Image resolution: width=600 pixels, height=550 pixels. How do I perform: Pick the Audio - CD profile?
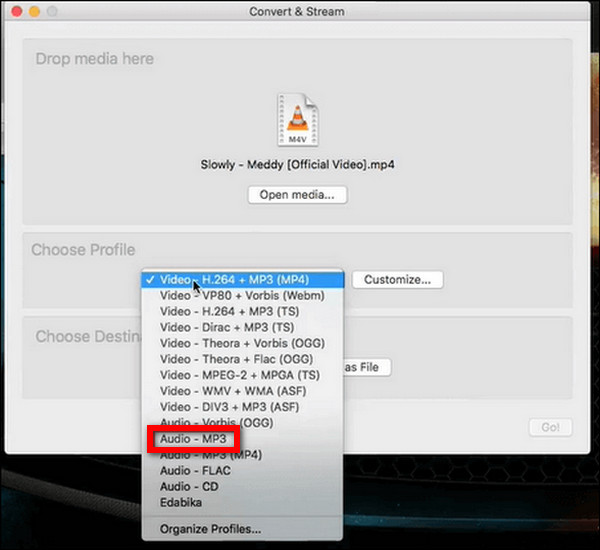(243, 487)
